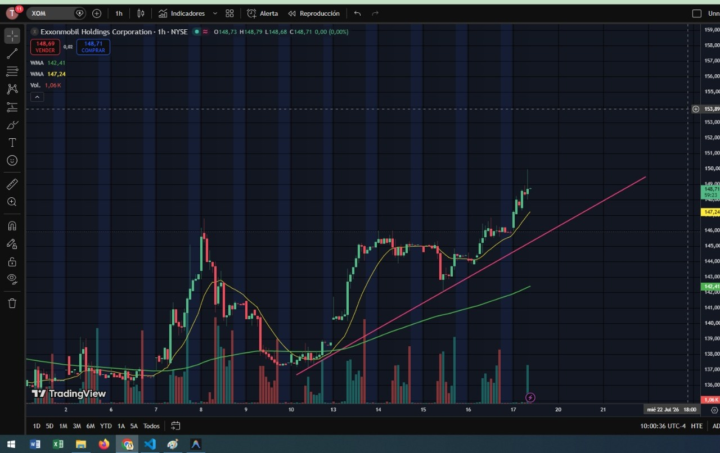The height and width of the screenshot is (453, 720).
Task: Click the pink trend line on chart
Action: click(471, 275)
